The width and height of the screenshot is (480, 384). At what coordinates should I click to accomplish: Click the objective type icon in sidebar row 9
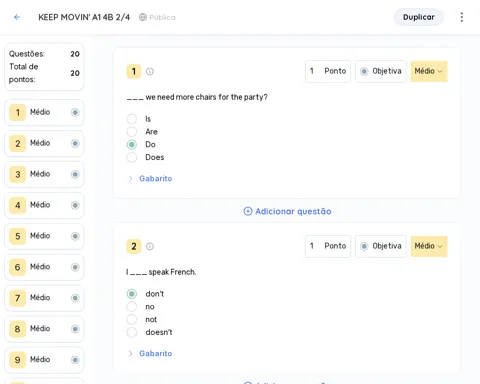[75, 360]
